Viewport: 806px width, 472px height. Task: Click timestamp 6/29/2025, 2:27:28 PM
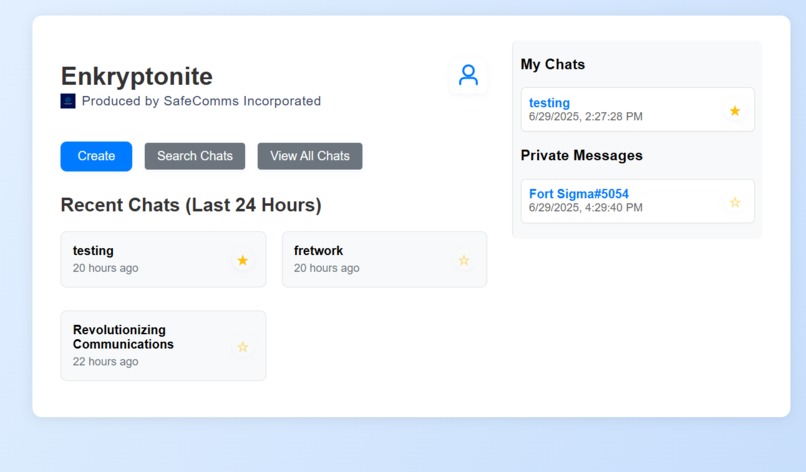point(585,117)
